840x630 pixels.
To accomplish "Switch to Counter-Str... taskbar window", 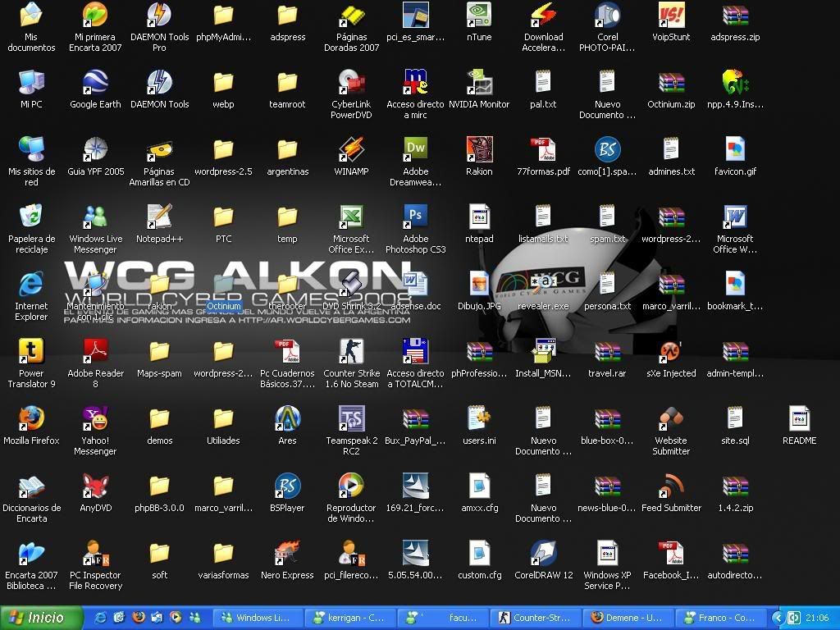I will pyautogui.click(x=535, y=618).
